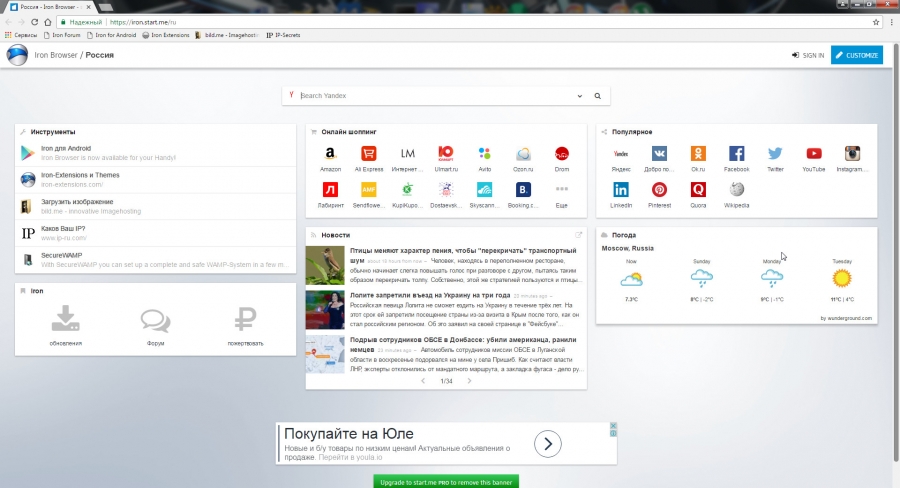Open the Форум chat bubbles icon

click(x=156, y=320)
